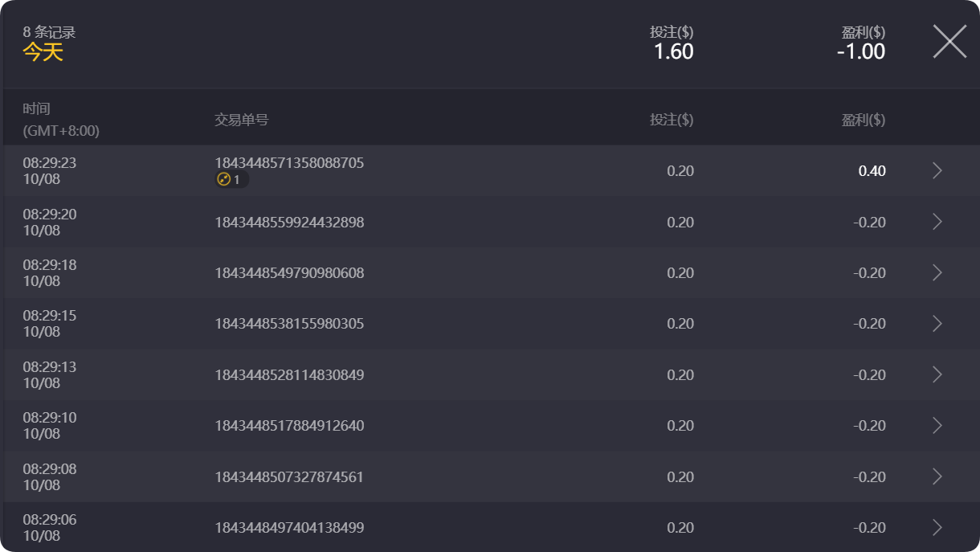
Task: Click the 交易单号 column header
Action: point(241,120)
